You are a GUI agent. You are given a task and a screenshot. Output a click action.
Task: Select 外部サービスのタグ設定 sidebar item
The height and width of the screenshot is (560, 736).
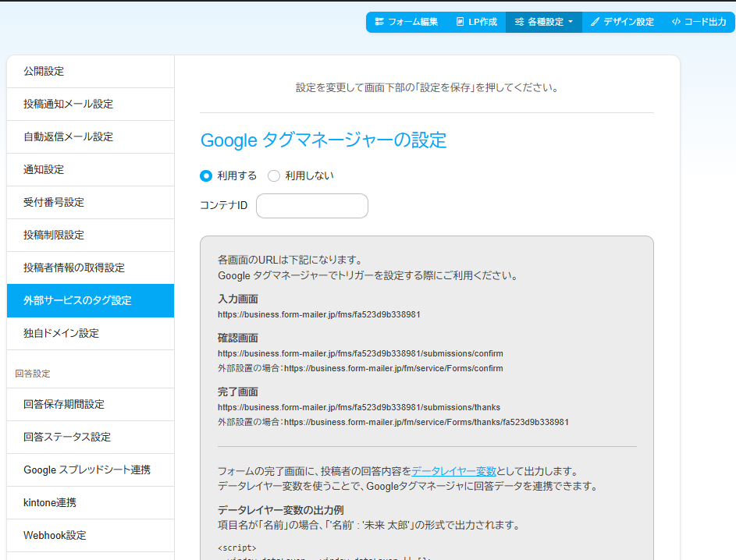pos(91,300)
